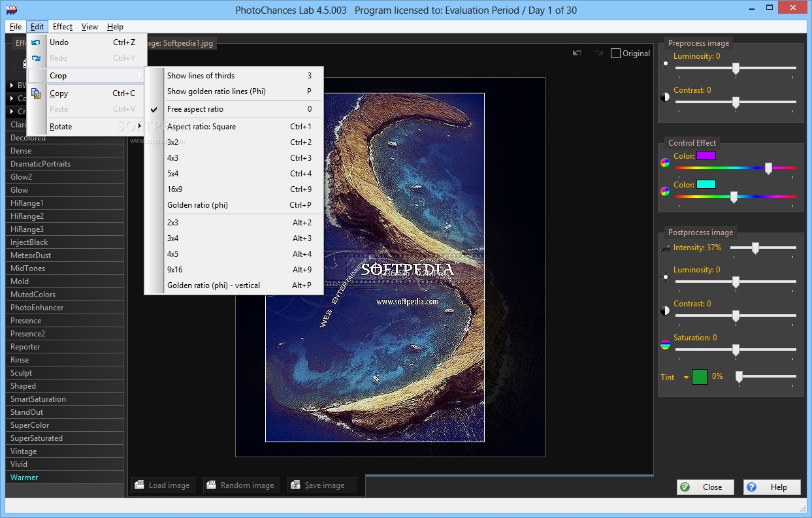
Task: Click the Intensity ramp icon
Action: pos(665,248)
